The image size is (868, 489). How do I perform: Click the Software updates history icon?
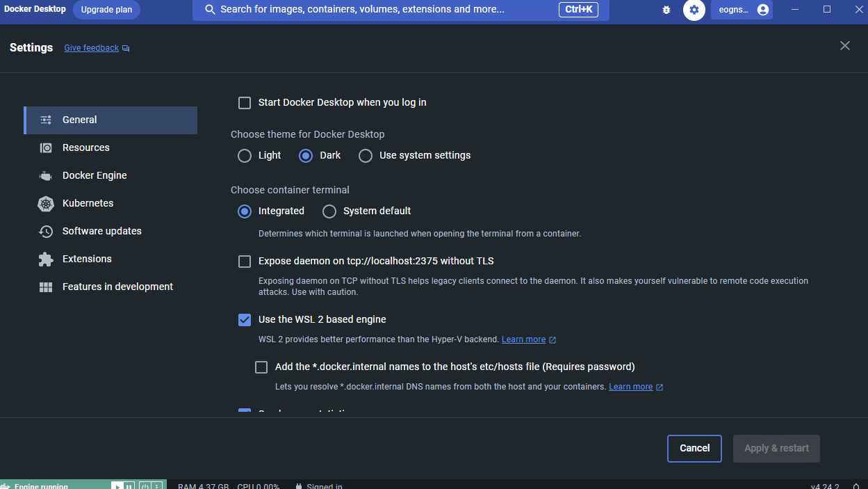point(46,232)
